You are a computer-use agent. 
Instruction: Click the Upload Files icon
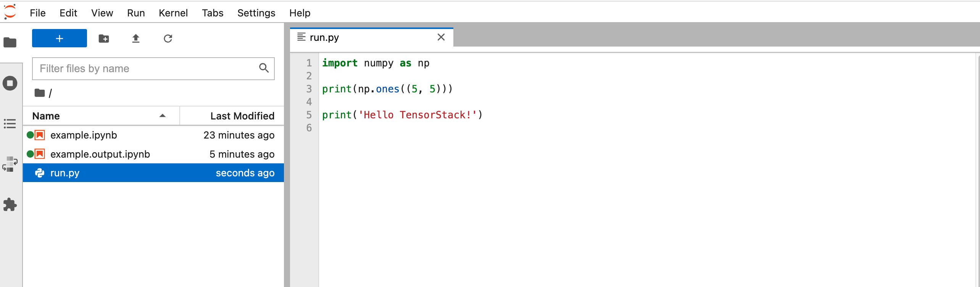coord(136,39)
